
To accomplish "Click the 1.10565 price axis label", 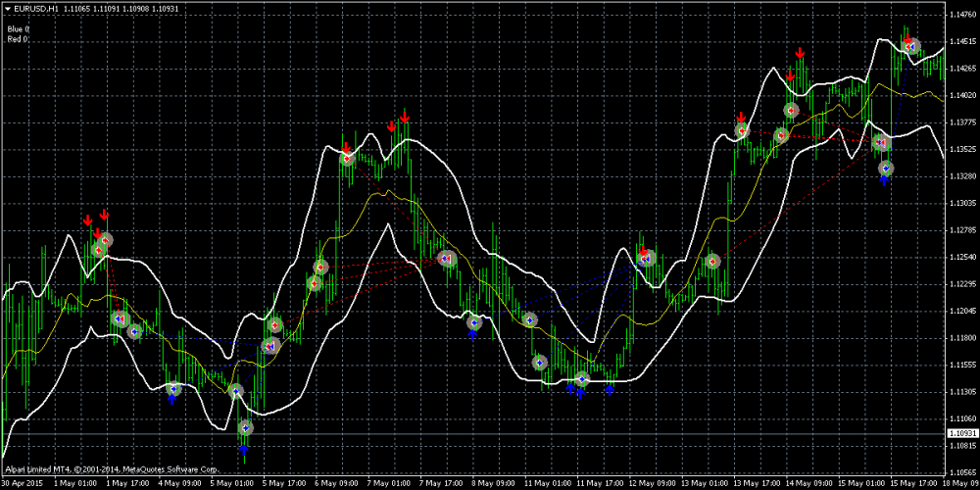I will point(962,472).
